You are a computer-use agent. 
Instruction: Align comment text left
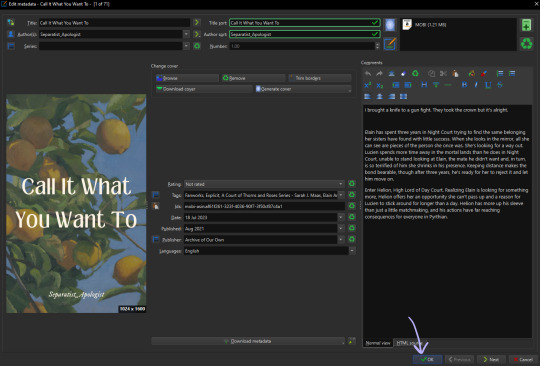click(368, 96)
